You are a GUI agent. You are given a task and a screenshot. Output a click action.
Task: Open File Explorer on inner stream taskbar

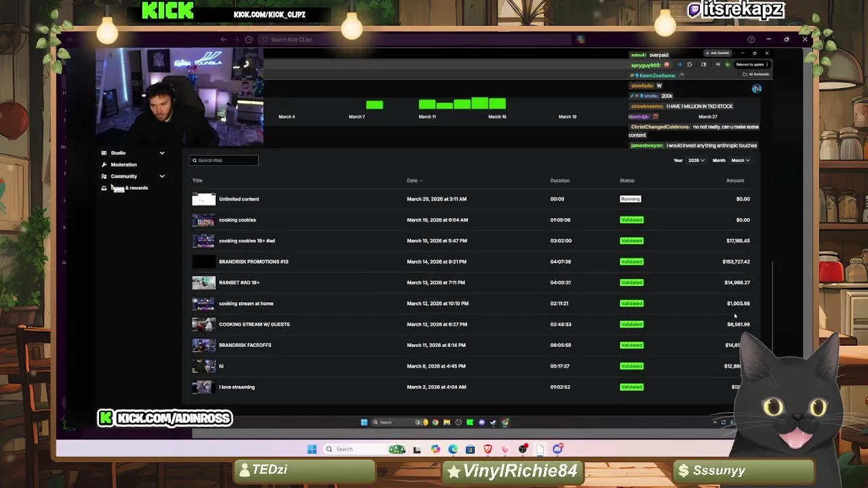(x=447, y=422)
